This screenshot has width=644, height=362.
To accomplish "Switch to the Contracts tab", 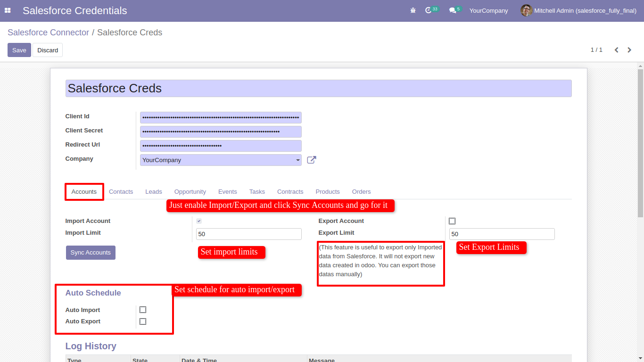I will 290,192.
